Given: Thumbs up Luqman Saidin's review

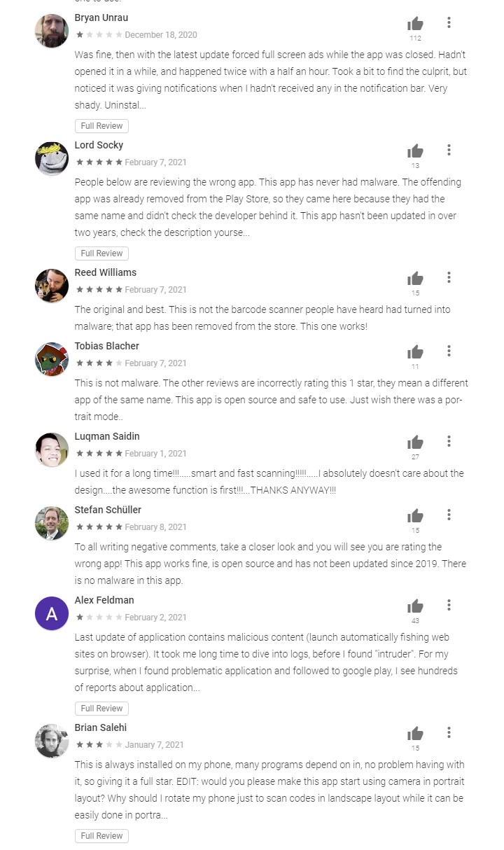Looking at the screenshot, I should (416, 443).
